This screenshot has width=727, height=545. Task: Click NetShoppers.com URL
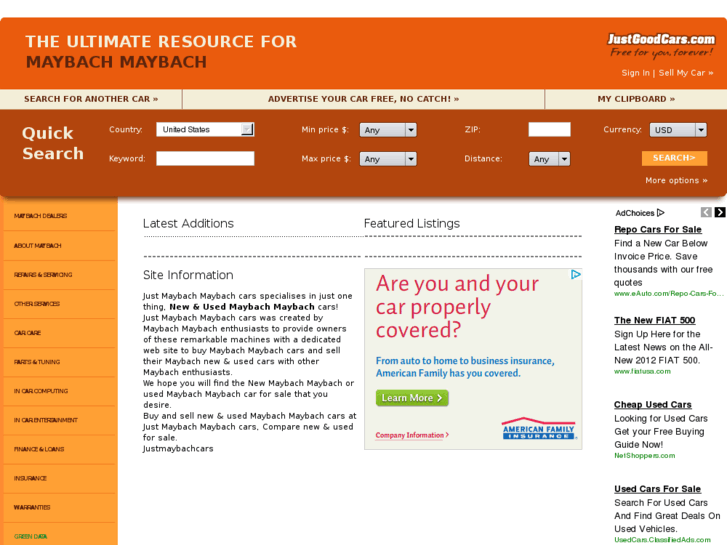tap(645, 456)
